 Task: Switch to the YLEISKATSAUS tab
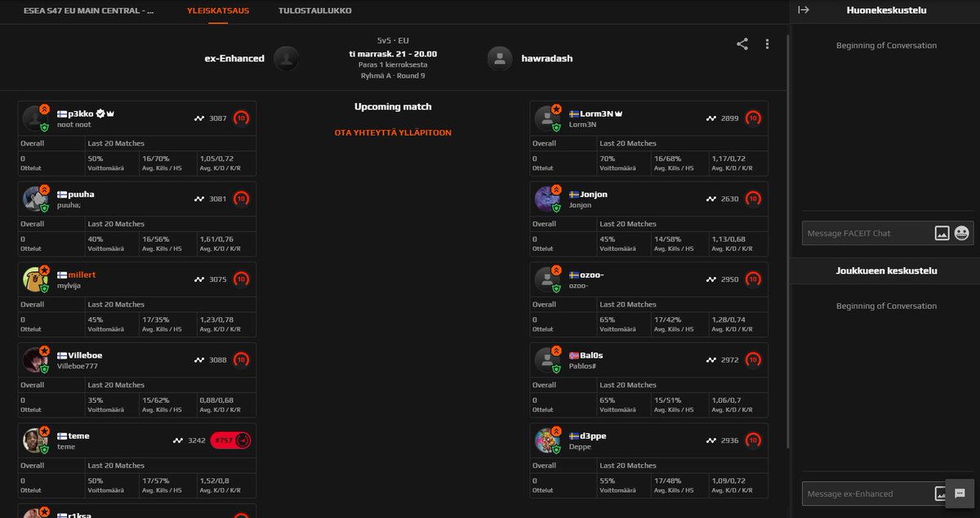coord(218,11)
